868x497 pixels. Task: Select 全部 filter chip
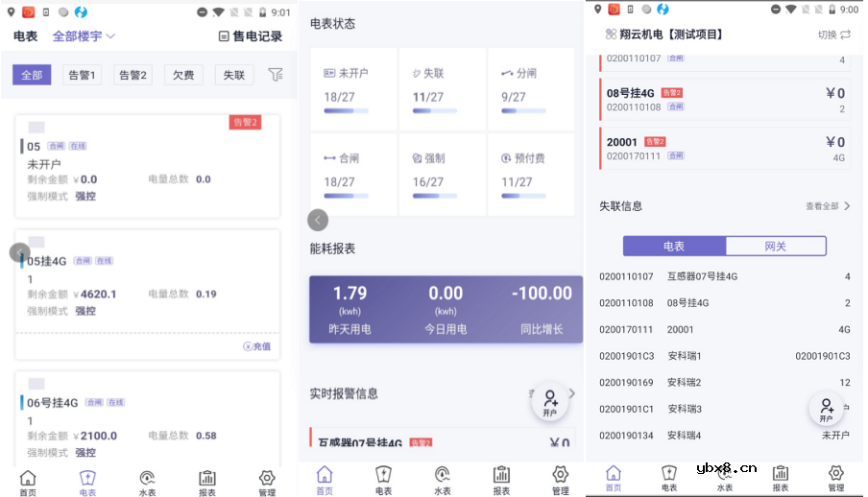(x=32, y=75)
